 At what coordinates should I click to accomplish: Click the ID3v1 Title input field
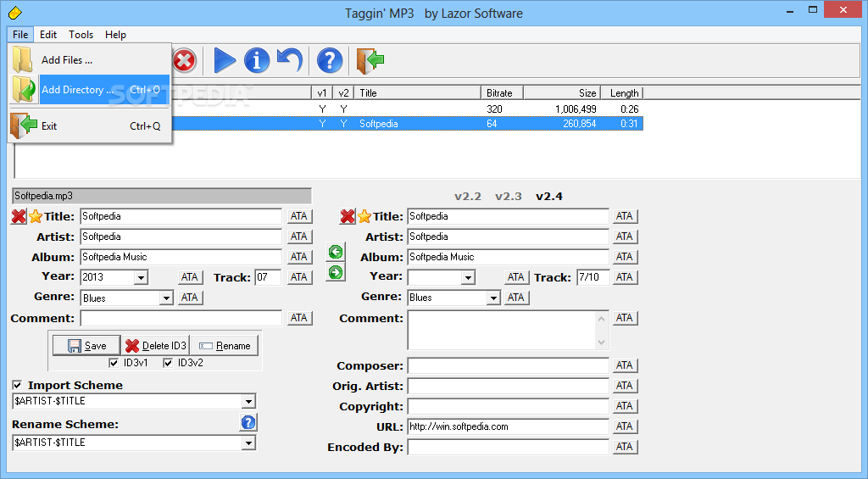[181, 216]
